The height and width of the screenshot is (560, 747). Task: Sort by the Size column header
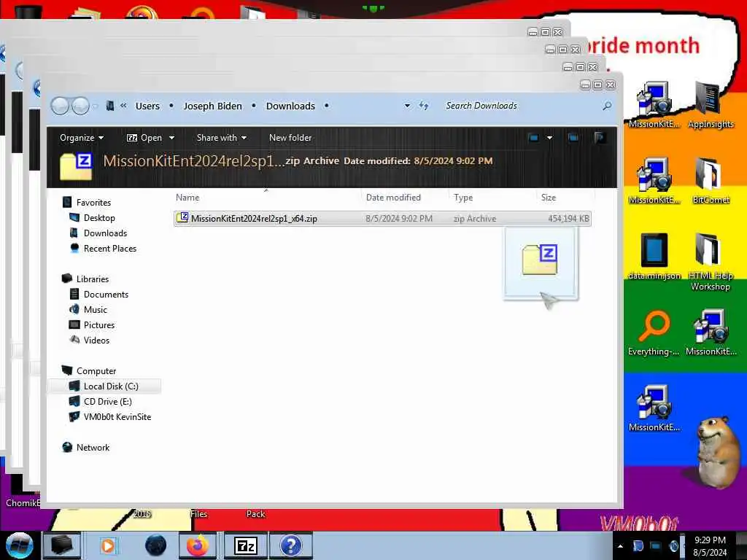[x=549, y=197]
